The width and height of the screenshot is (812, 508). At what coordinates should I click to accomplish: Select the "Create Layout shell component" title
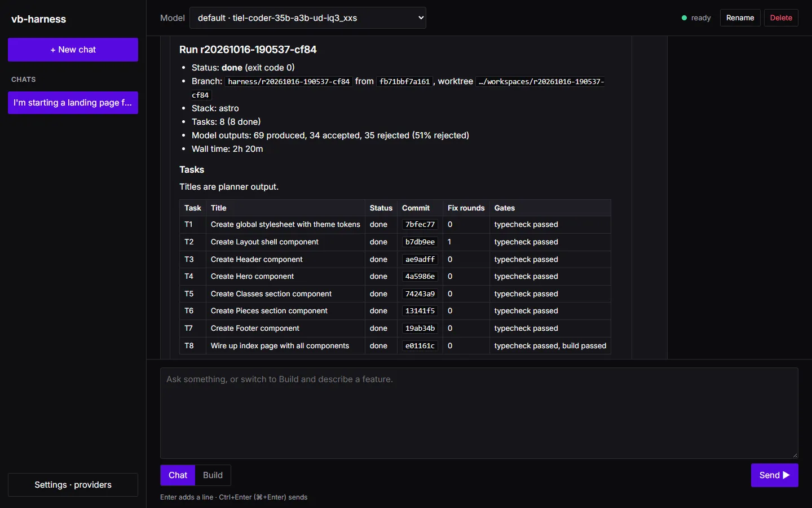(x=264, y=242)
